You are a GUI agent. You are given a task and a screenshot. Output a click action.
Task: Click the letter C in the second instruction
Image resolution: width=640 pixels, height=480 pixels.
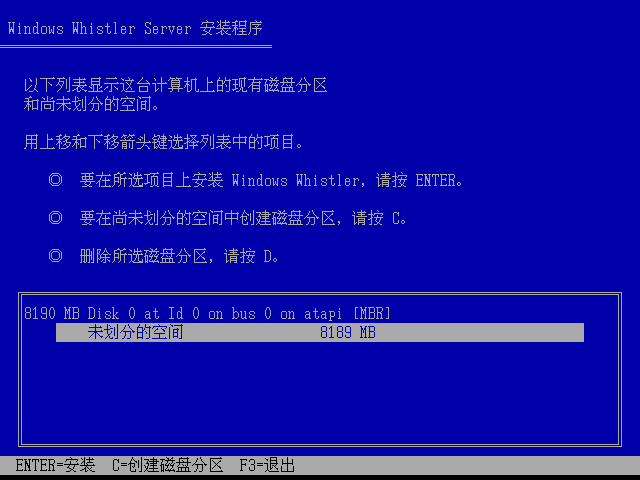point(396,218)
